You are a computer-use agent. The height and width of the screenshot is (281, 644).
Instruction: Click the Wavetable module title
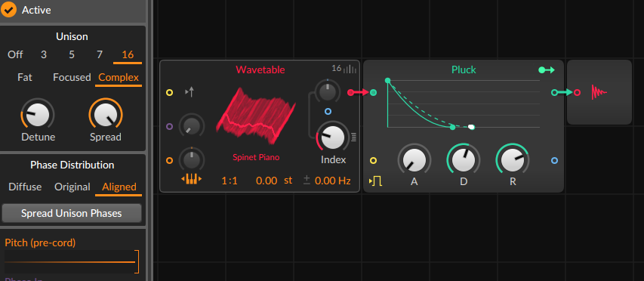tap(260, 69)
